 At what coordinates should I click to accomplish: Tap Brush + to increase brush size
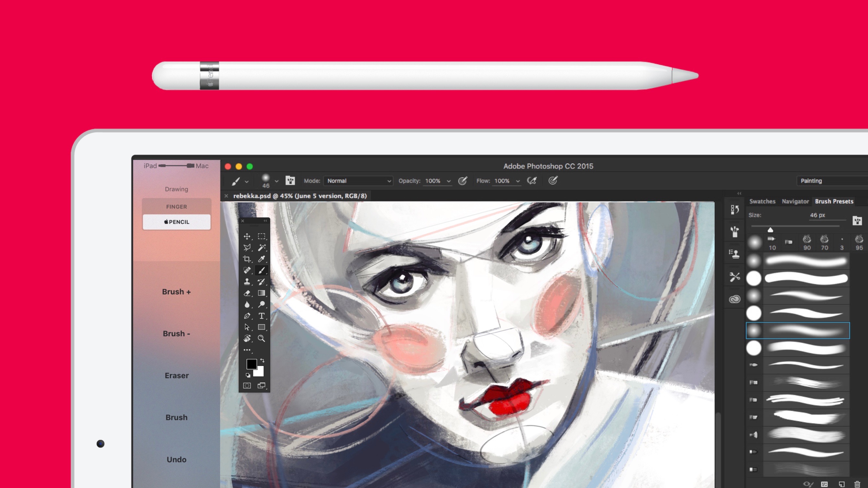click(x=177, y=292)
